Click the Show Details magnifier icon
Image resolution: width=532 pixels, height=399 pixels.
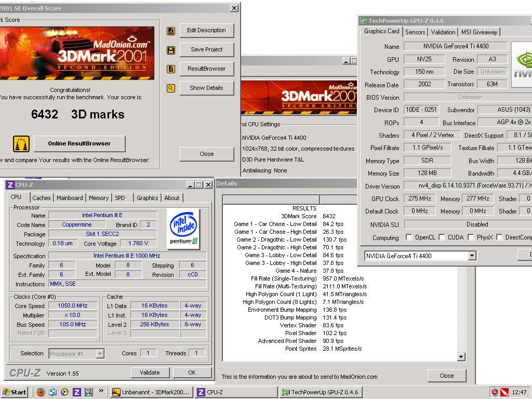click(171, 88)
